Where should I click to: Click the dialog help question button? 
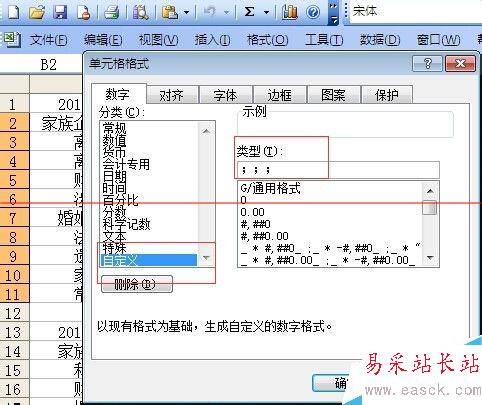(x=427, y=63)
